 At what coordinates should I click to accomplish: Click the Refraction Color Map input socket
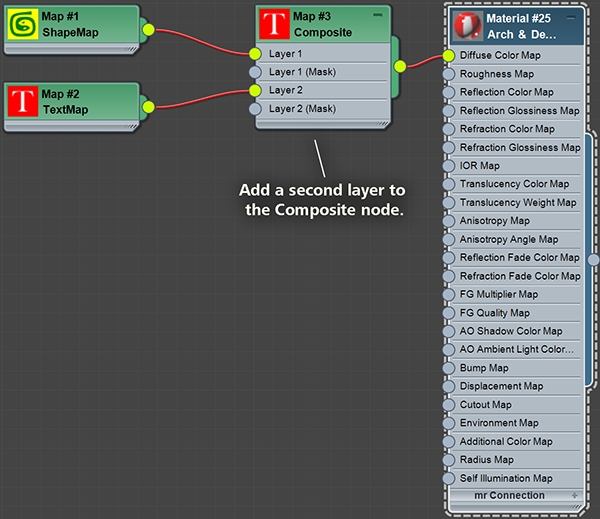[x=449, y=129]
